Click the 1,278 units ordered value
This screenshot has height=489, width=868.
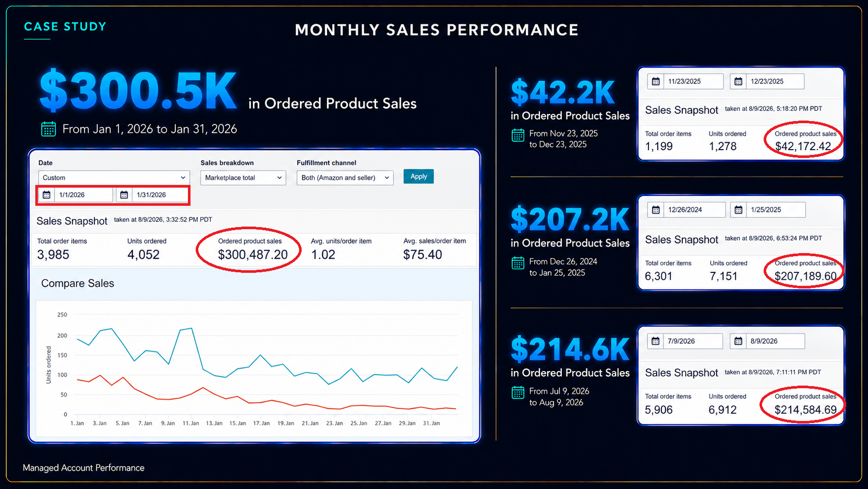[x=723, y=147]
